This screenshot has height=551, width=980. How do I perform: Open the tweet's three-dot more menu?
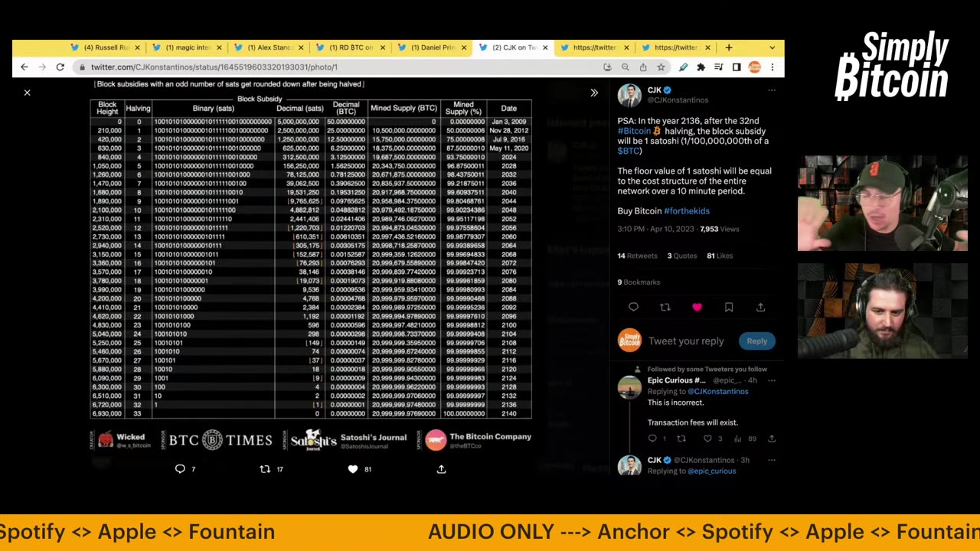pos(772,90)
